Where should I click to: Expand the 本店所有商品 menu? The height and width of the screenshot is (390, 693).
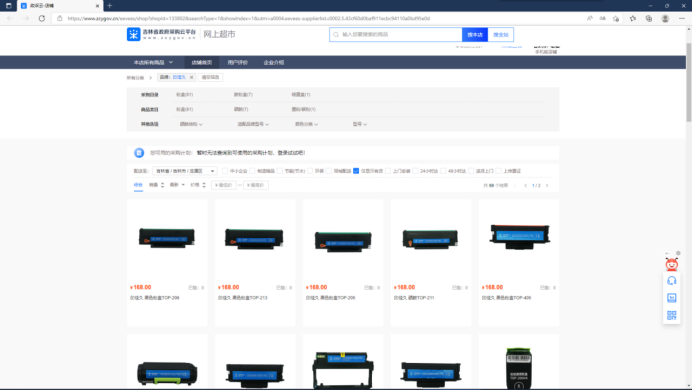click(153, 62)
